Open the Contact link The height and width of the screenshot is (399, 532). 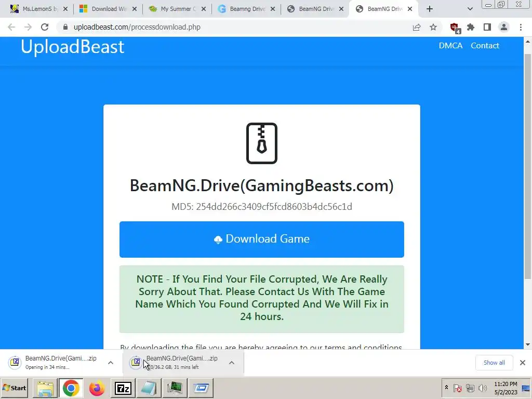(x=485, y=46)
